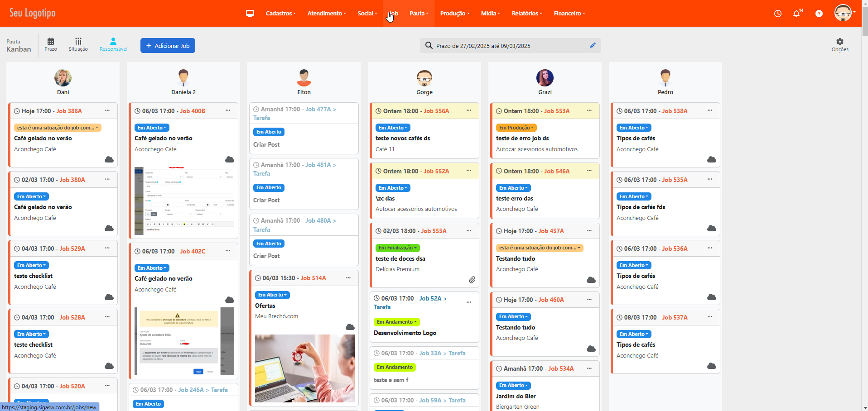868x411 pixels.
Task: Switch Kanban grouping to Situação view
Action: [78, 44]
